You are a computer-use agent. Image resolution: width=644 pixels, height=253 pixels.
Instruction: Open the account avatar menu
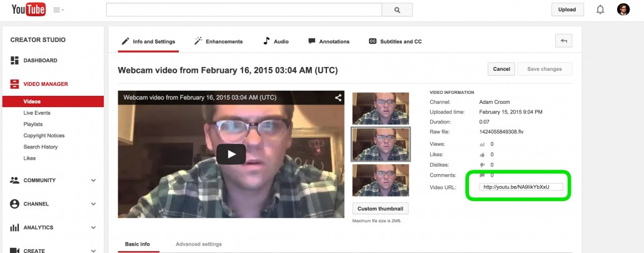coord(623,9)
